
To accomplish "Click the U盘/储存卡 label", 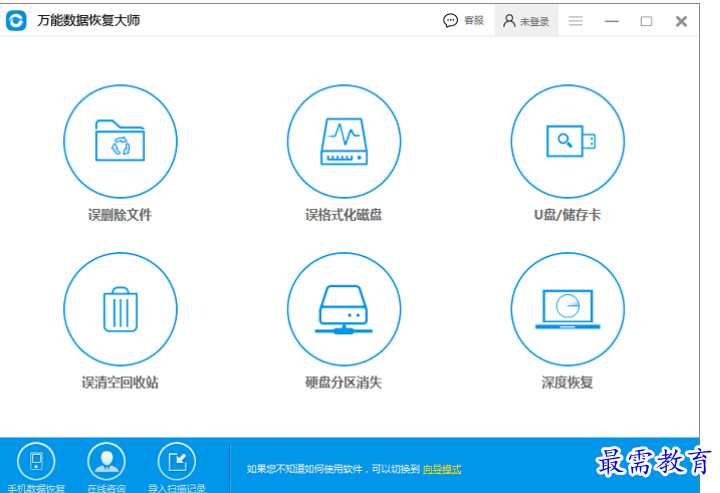I will point(567,214).
